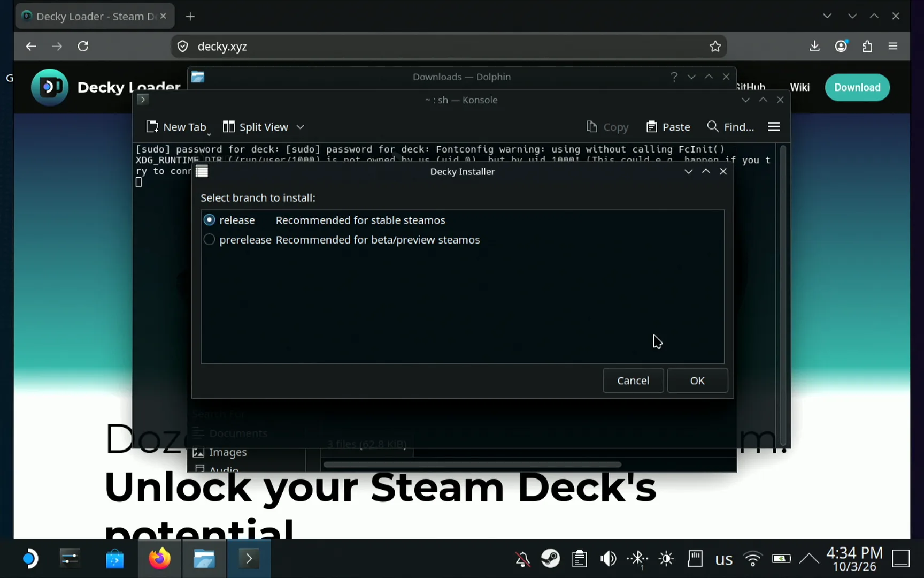Viewport: 924px width, 578px height.
Task: Open the application launcher in taskbar
Action: [x=30, y=559]
